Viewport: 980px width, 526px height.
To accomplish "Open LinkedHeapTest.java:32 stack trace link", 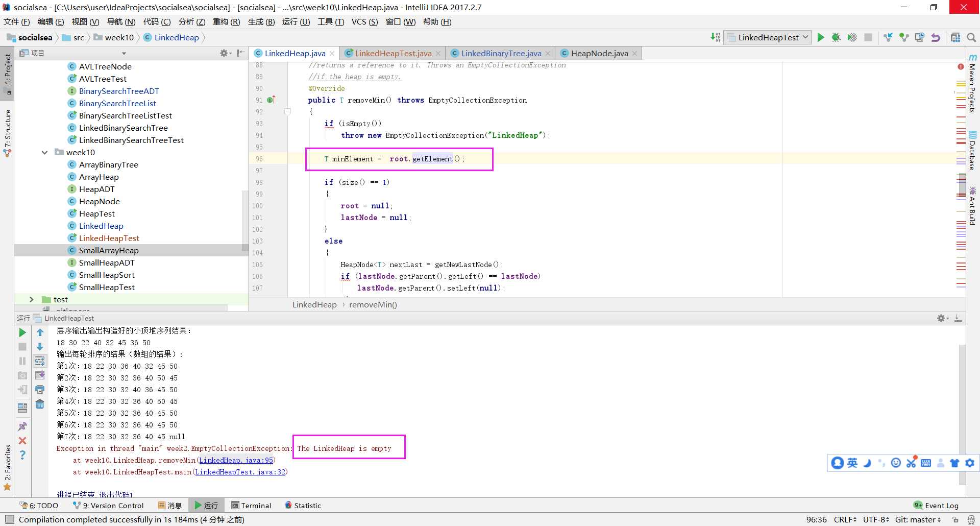I will (x=240, y=472).
